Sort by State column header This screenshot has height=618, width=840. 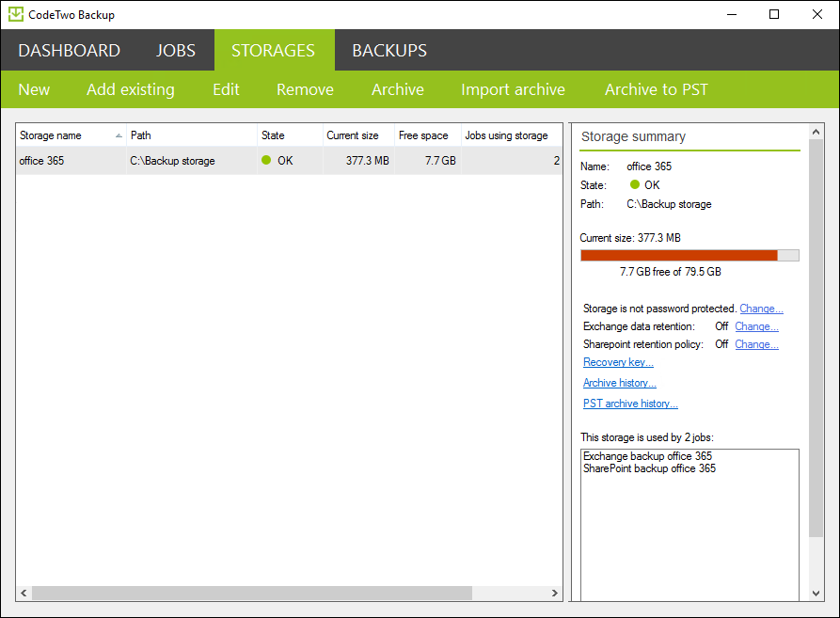click(x=290, y=135)
